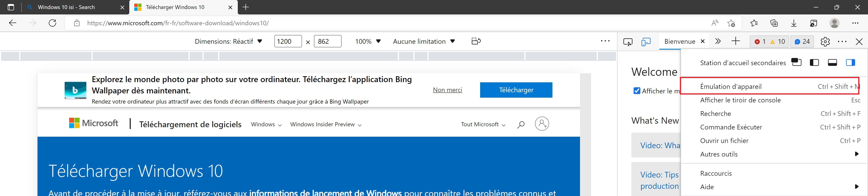Click the profile avatar icon
Viewport: 868px width, 196px height.
pyautogui.click(x=834, y=23)
